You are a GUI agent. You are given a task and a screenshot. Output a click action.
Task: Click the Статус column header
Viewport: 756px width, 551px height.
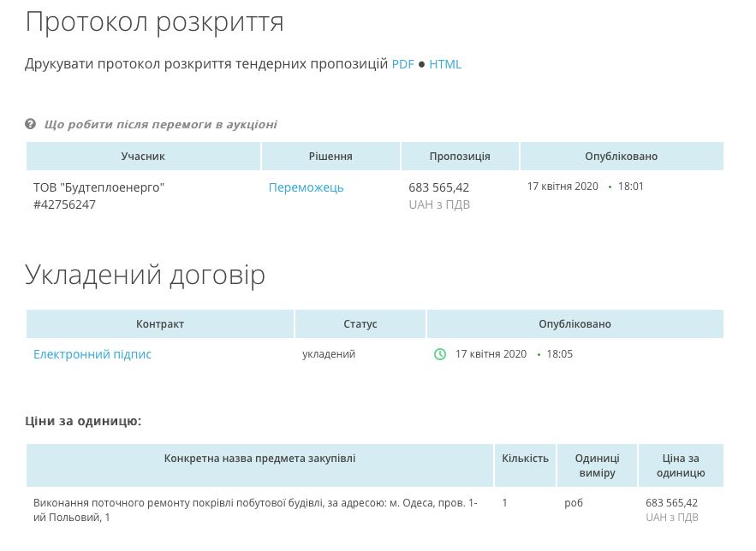point(360,323)
